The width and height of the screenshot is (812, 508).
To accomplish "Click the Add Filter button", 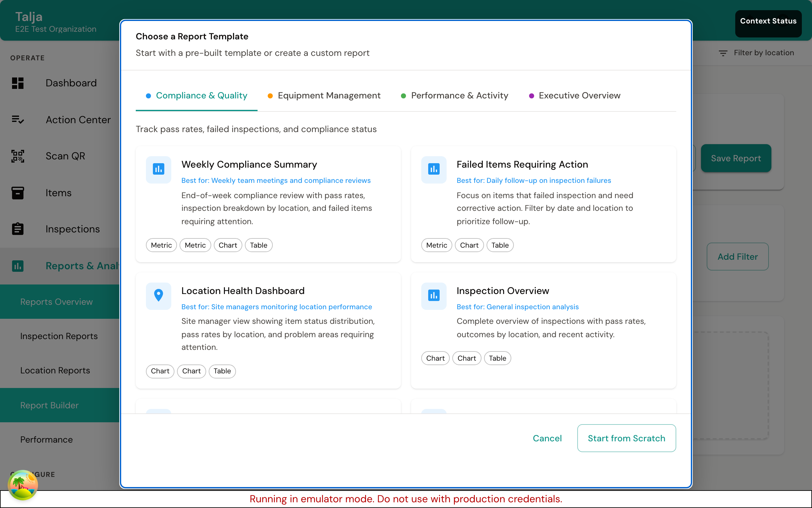I will coord(737,257).
